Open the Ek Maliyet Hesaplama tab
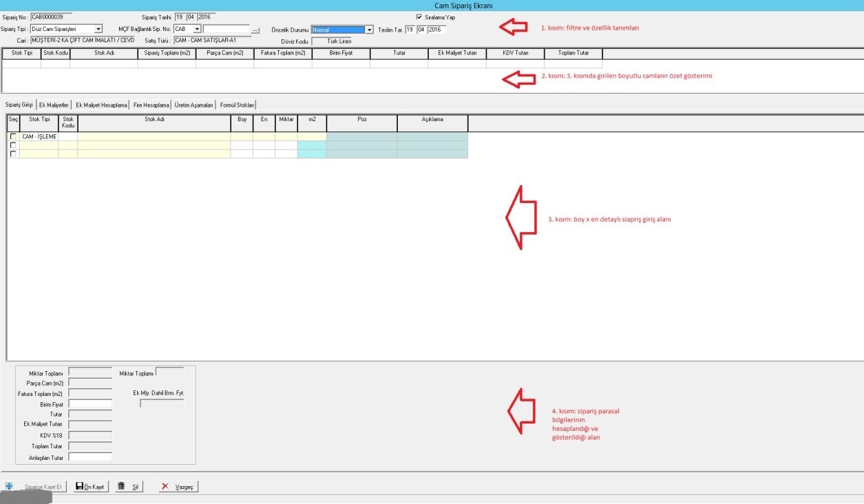The width and height of the screenshot is (864, 504). [101, 105]
